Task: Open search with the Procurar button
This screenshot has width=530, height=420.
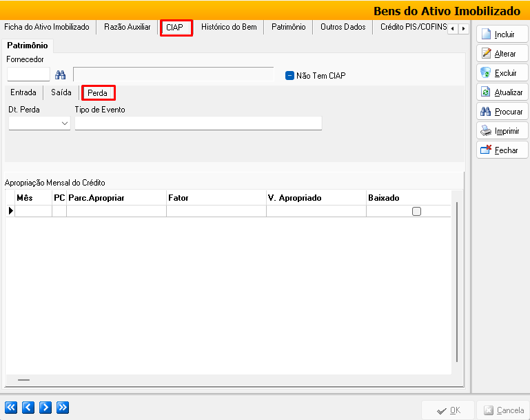Action: point(502,112)
